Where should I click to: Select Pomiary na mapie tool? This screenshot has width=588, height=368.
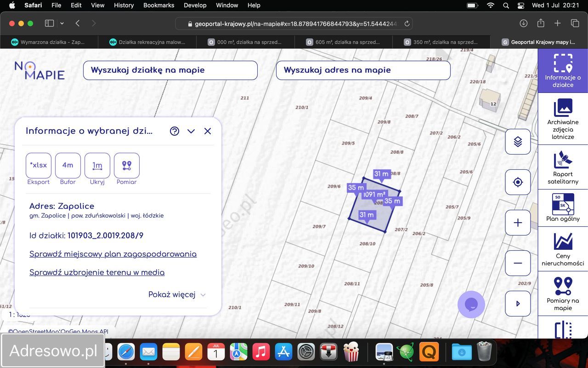563,293
